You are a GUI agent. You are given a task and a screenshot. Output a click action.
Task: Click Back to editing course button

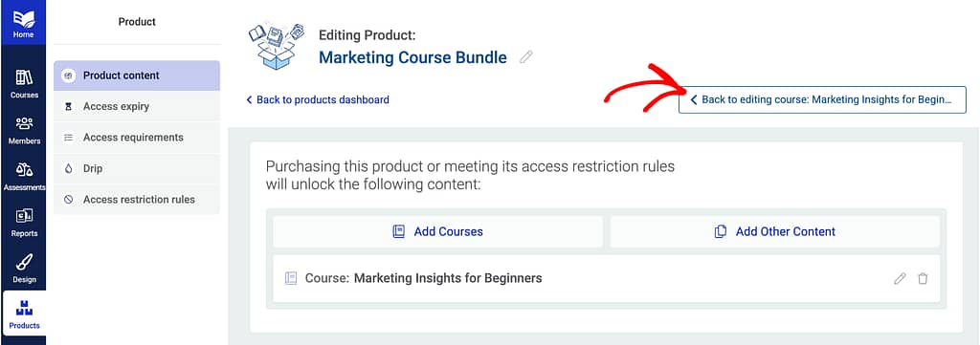pos(822,99)
